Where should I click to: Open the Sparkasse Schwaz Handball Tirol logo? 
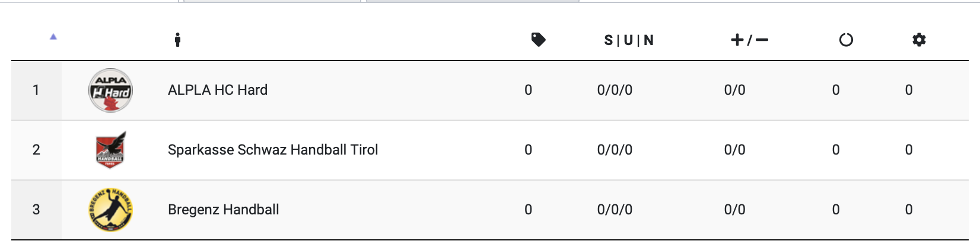(x=110, y=150)
